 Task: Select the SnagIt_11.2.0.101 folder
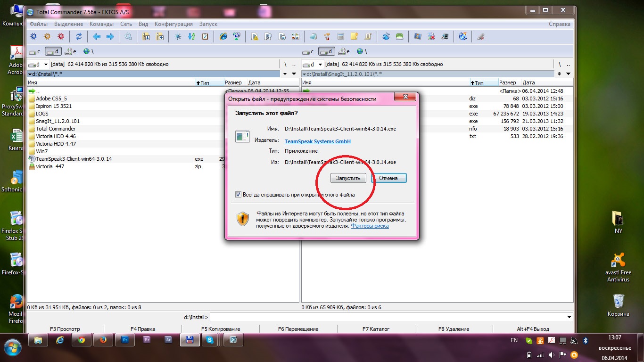[x=58, y=121]
